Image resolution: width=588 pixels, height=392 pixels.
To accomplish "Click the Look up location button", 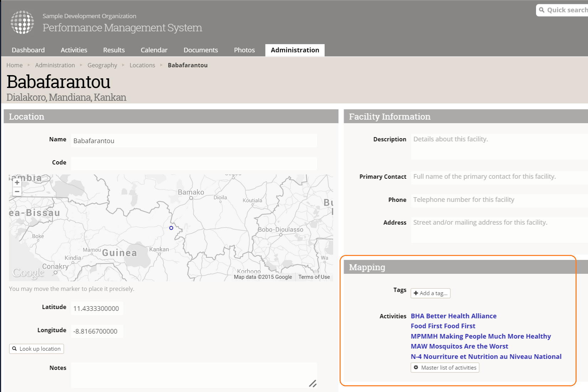I will pos(37,349).
